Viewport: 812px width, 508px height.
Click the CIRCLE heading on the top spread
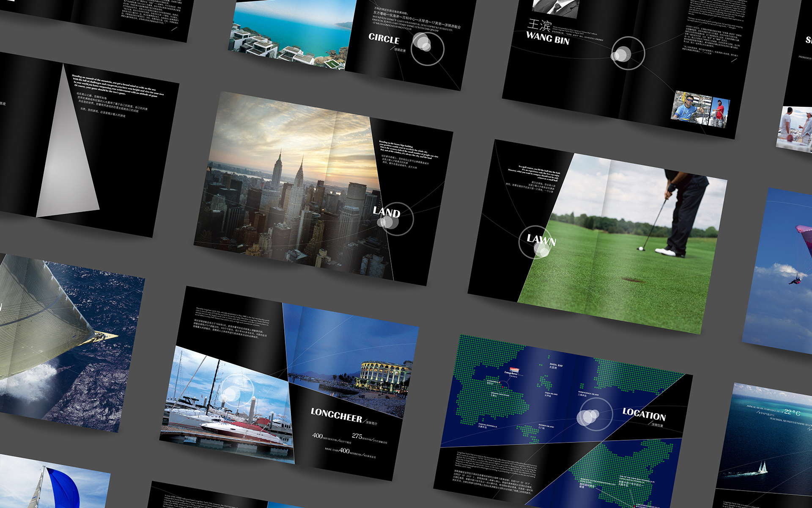(384, 39)
